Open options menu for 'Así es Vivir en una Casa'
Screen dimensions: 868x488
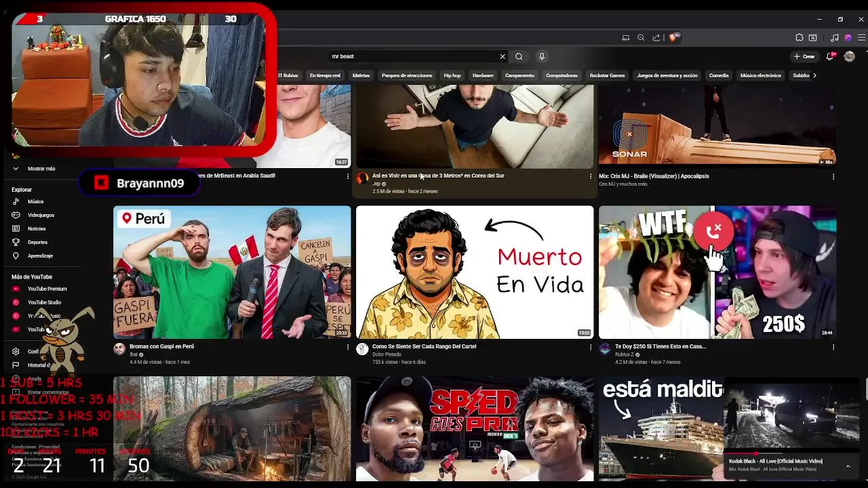(x=591, y=176)
